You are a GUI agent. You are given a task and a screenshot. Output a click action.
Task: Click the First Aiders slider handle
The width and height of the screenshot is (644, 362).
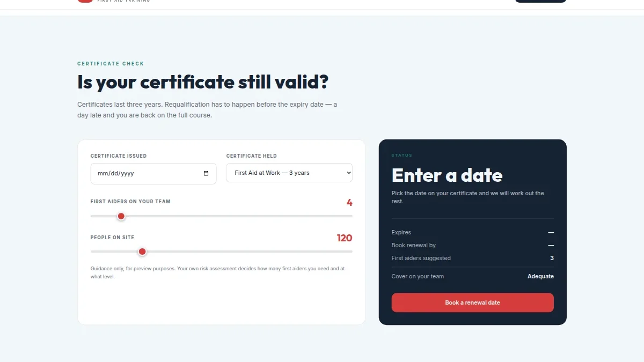(x=121, y=216)
